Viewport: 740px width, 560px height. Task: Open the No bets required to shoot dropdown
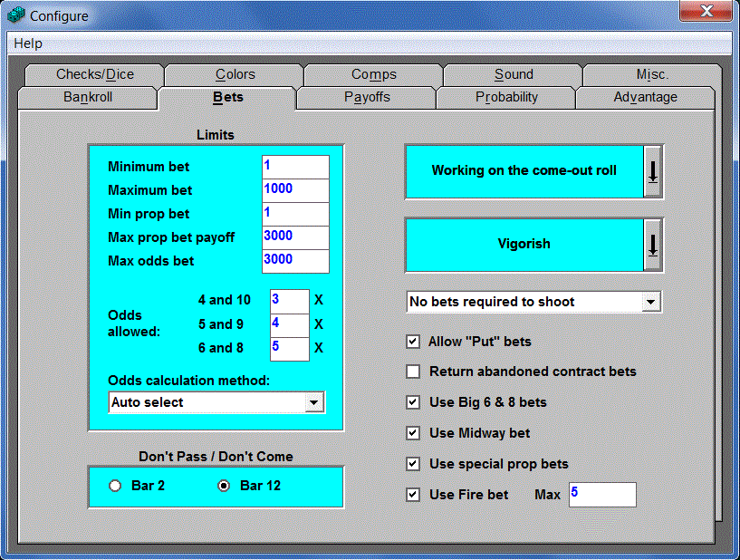point(650,302)
